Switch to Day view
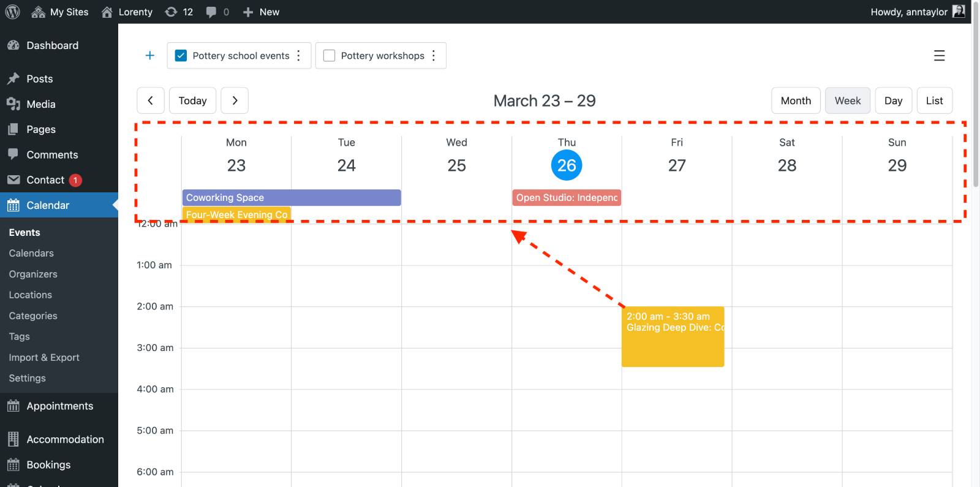The image size is (980, 487). (x=894, y=100)
